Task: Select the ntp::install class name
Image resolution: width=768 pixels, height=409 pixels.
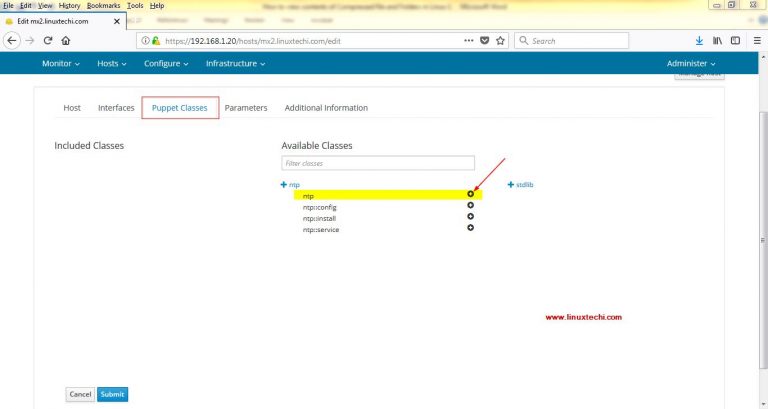Action: (x=319, y=218)
